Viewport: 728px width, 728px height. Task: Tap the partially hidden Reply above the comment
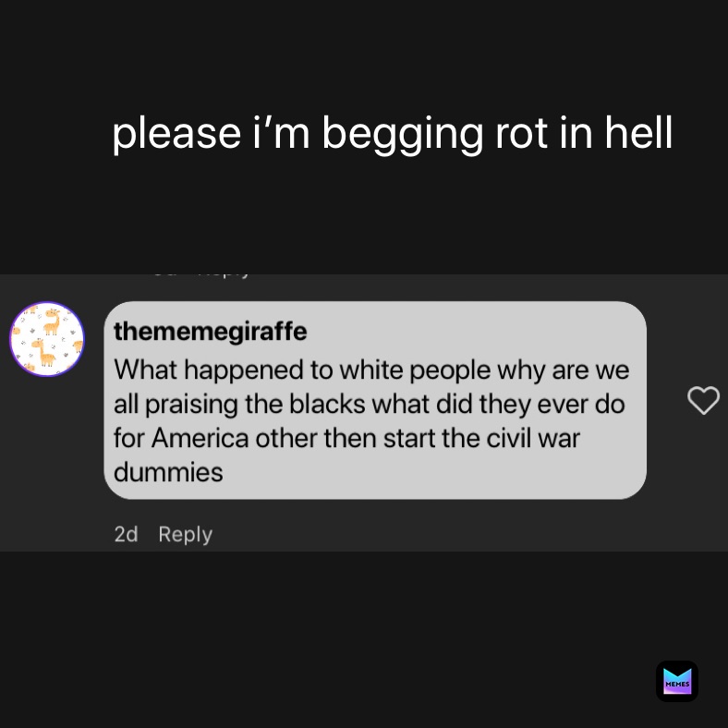(224, 275)
